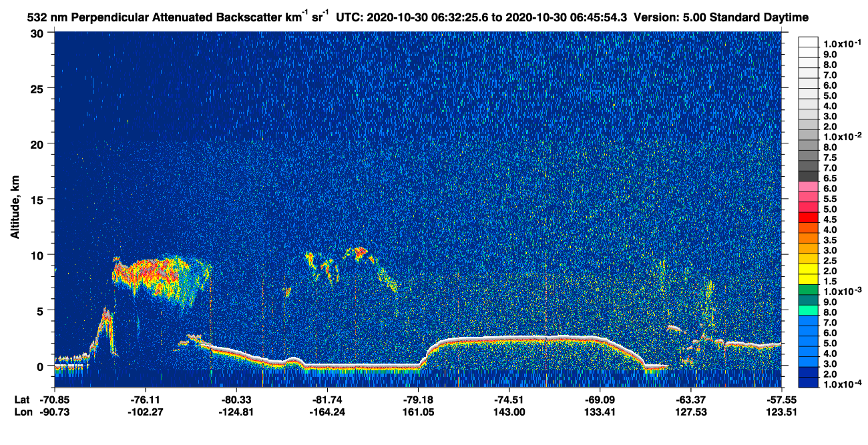Image resolution: width=868 pixels, height=445 pixels.
Task: Click latitude value '-76.11'
Action: 145,400
